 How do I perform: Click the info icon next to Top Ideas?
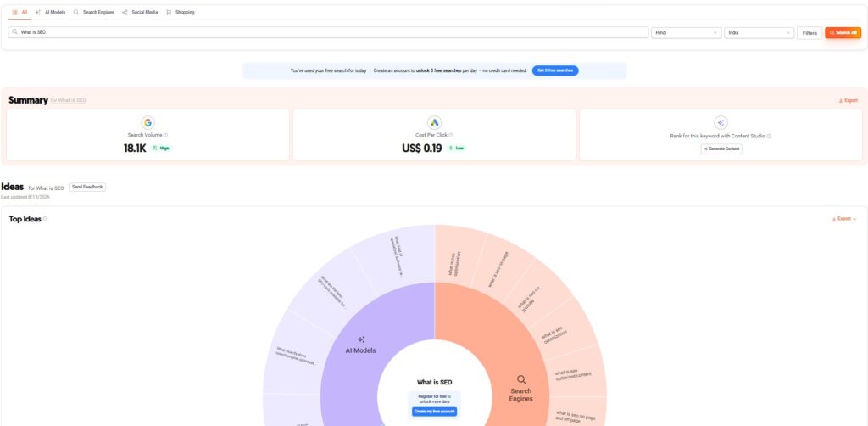click(x=46, y=219)
